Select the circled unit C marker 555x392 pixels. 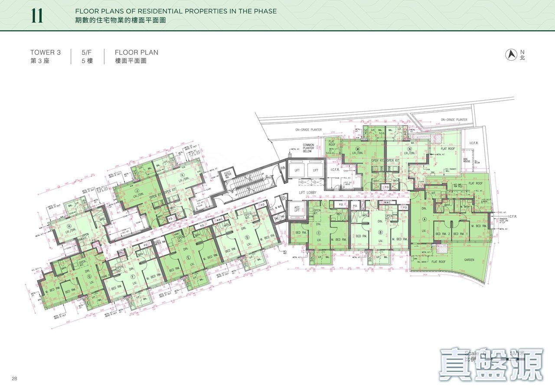[318, 233]
